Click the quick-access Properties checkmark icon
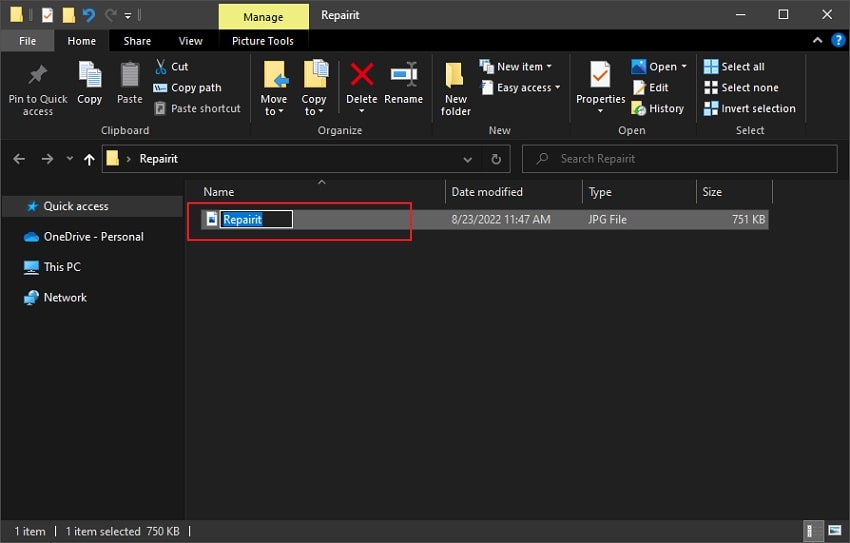The width and height of the screenshot is (850, 543). 47,15
